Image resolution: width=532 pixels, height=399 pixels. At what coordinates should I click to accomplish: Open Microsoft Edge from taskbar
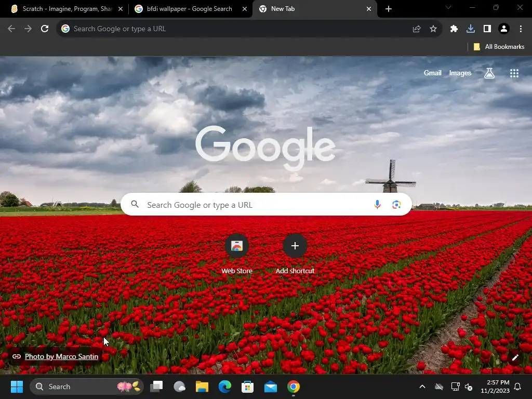pyautogui.click(x=224, y=387)
